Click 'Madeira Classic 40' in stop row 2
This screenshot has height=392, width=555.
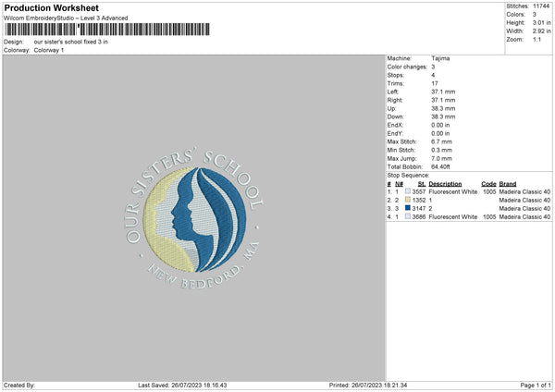coord(524,201)
